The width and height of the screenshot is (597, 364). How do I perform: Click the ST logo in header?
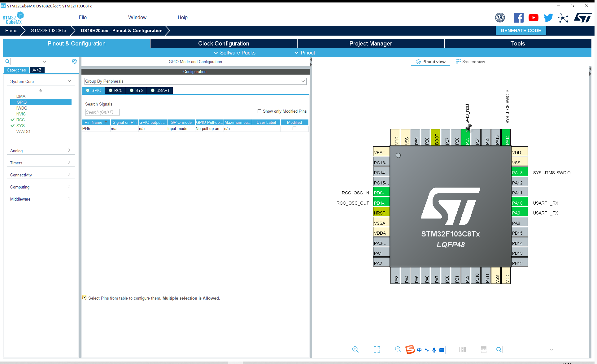pos(583,18)
